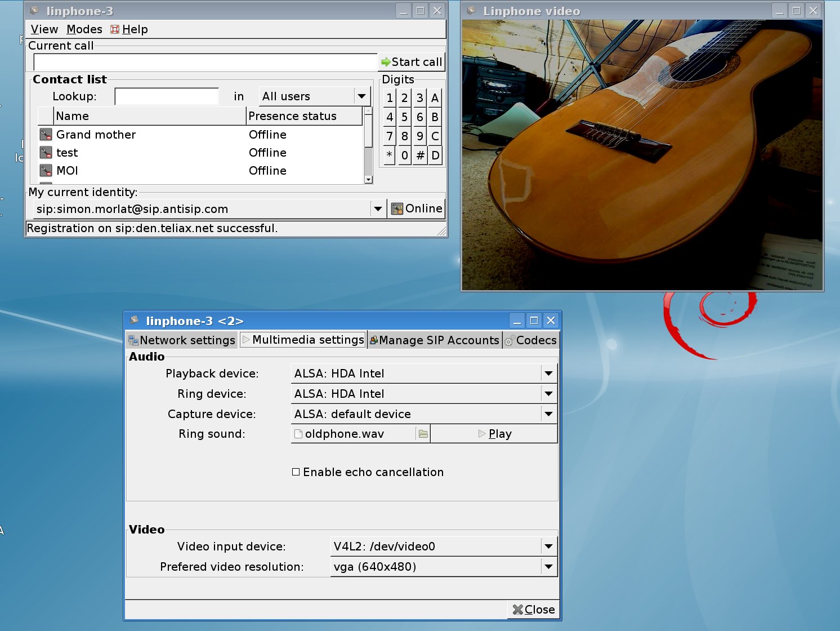Enable echo cancellation checkbox
The width and height of the screenshot is (840, 631).
pos(296,472)
